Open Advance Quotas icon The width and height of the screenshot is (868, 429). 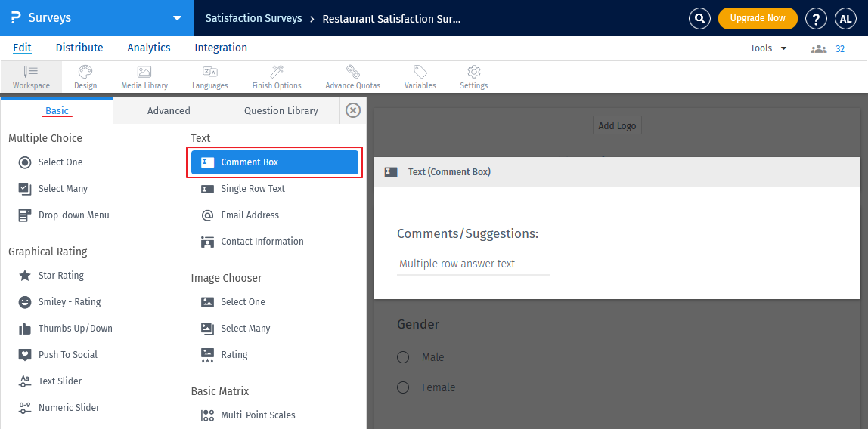coord(352,73)
